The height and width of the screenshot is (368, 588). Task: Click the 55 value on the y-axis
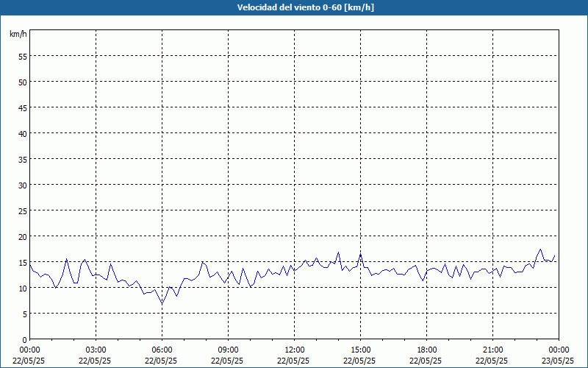pyautogui.click(x=22, y=56)
